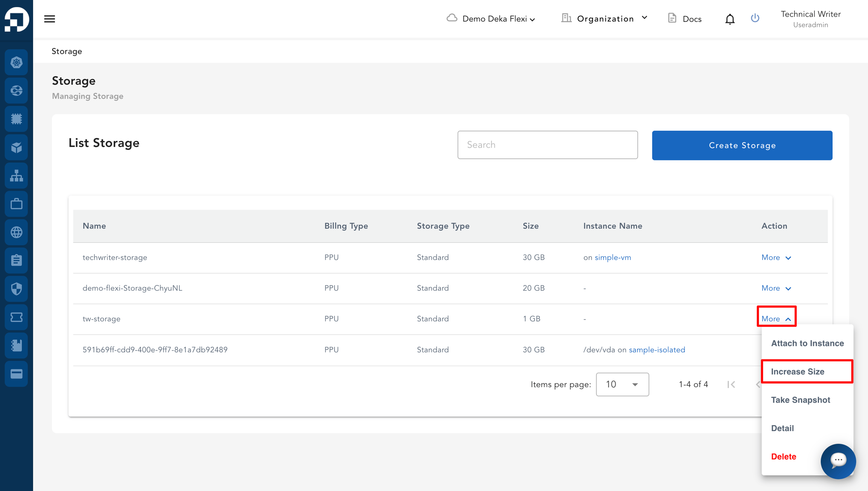Click the power logout icon
868x491 pixels.
point(755,18)
